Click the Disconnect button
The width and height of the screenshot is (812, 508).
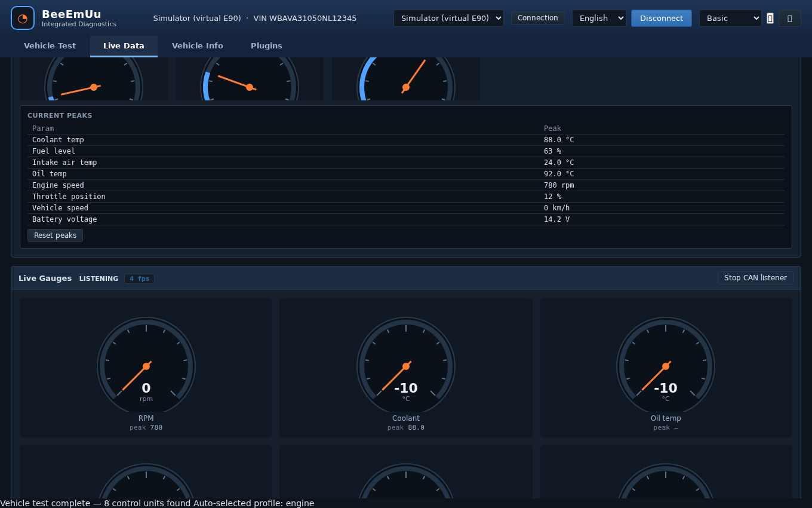[661, 18]
